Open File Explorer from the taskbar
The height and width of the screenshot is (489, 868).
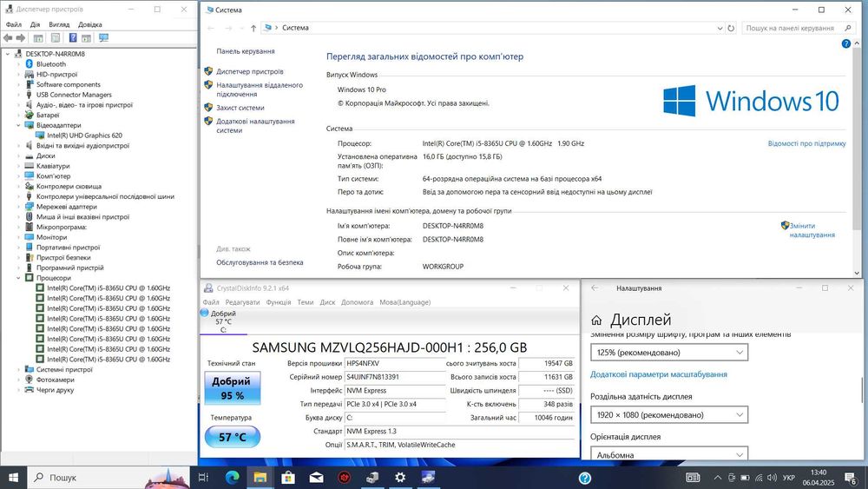click(260, 478)
